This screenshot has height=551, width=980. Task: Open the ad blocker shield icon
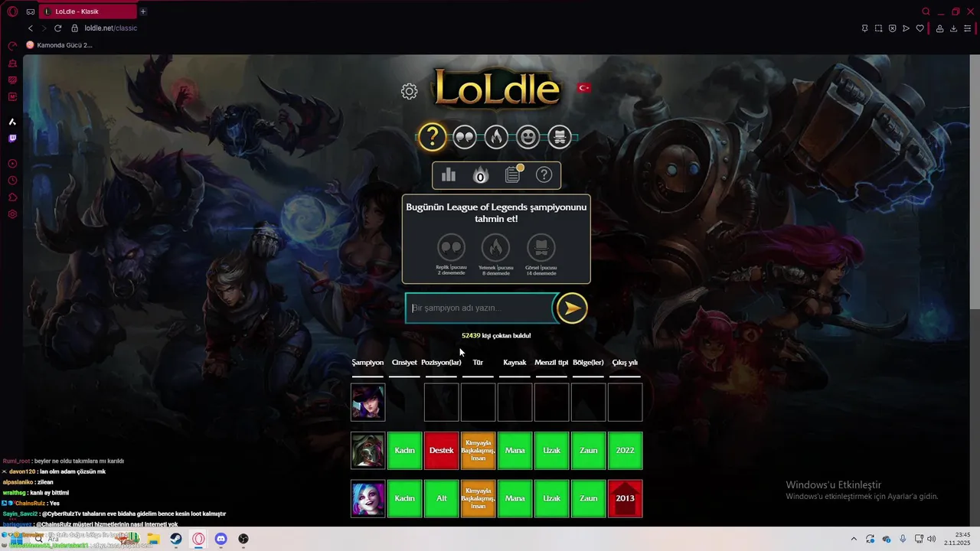coord(892,28)
